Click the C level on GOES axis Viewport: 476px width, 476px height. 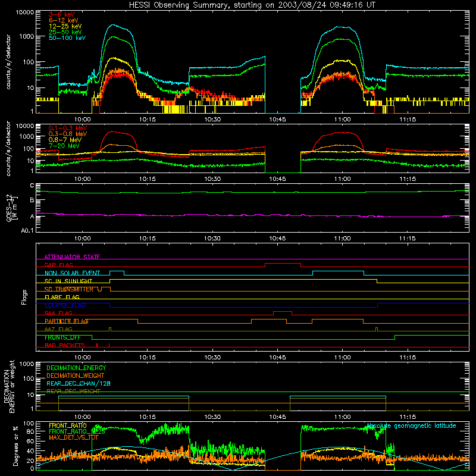click(x=32, y=186)
